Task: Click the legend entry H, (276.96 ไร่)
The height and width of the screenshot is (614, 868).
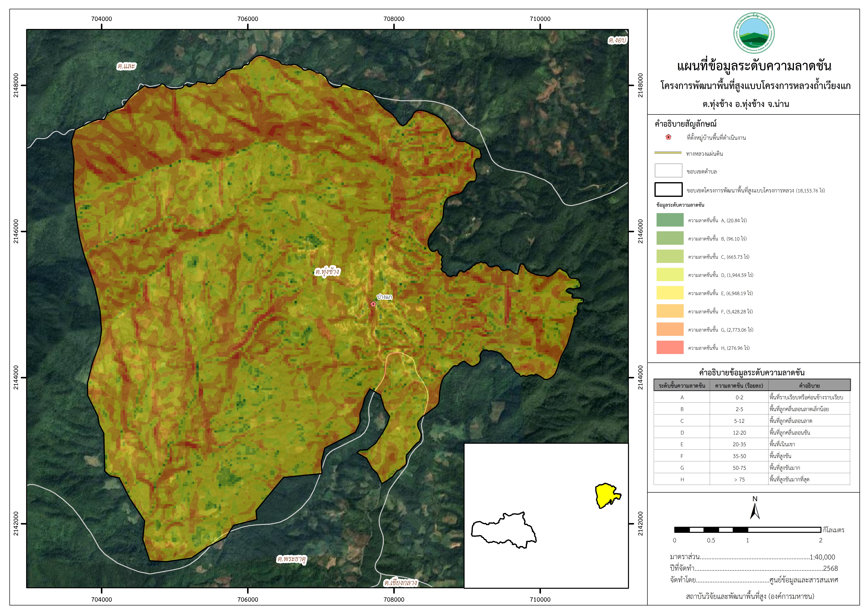Action: click(x=719, y=348)
